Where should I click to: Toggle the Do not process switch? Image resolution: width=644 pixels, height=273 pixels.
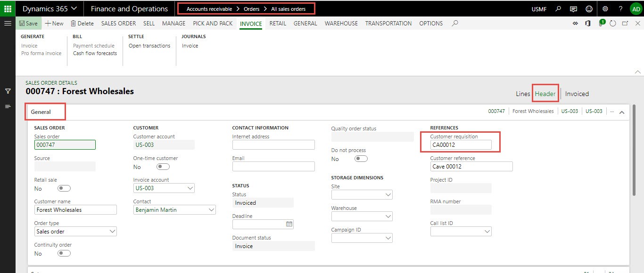[361, 159]
